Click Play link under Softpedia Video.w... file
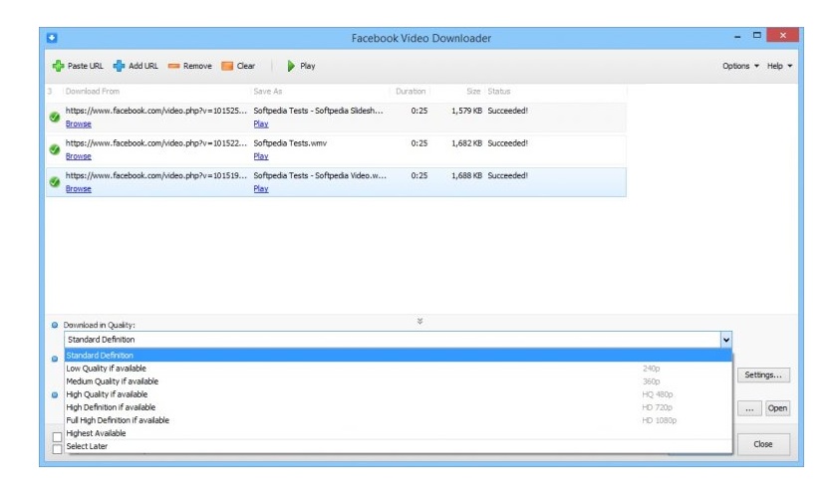 [261, 189]
